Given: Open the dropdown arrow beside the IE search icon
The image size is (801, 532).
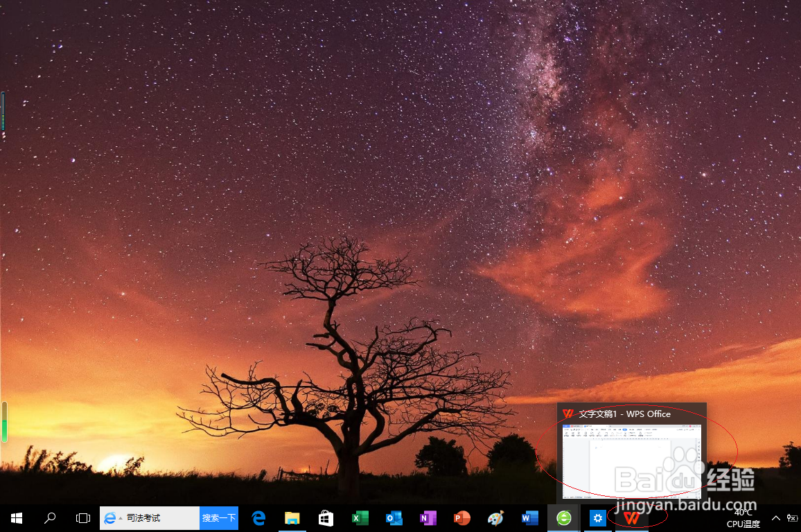Looking at the screenshot, I should [121, 518].
